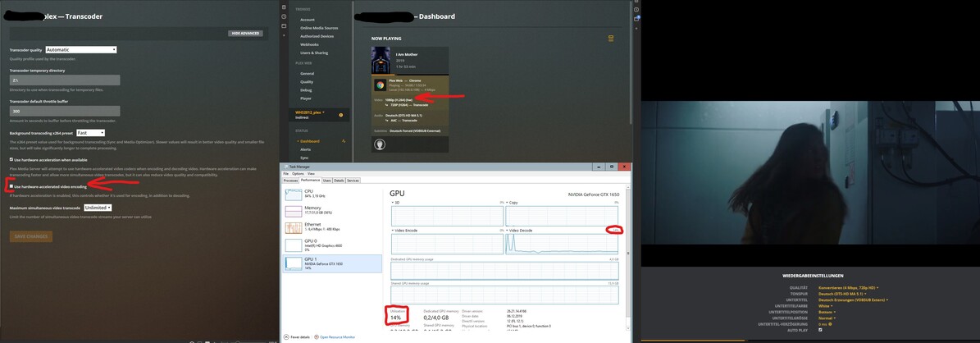Open Background transcoding x264 preset dropdown
The image size is (980, 343).
point(90,133)
